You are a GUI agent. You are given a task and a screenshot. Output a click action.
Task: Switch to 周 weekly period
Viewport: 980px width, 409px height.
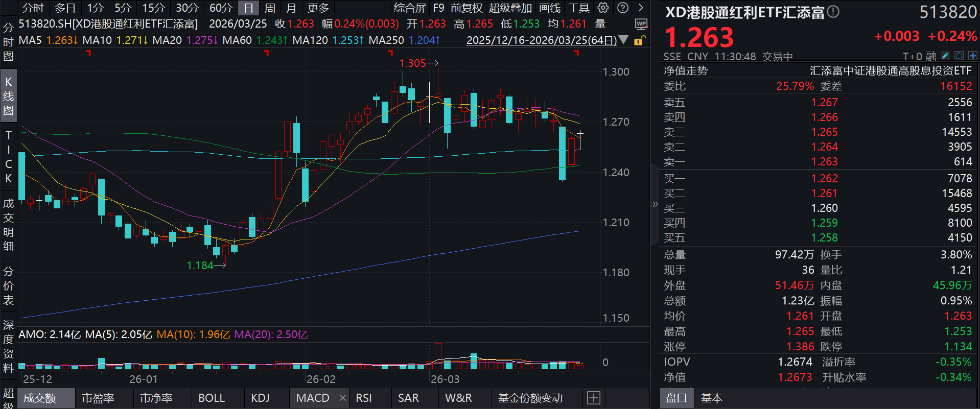(270, 8)
